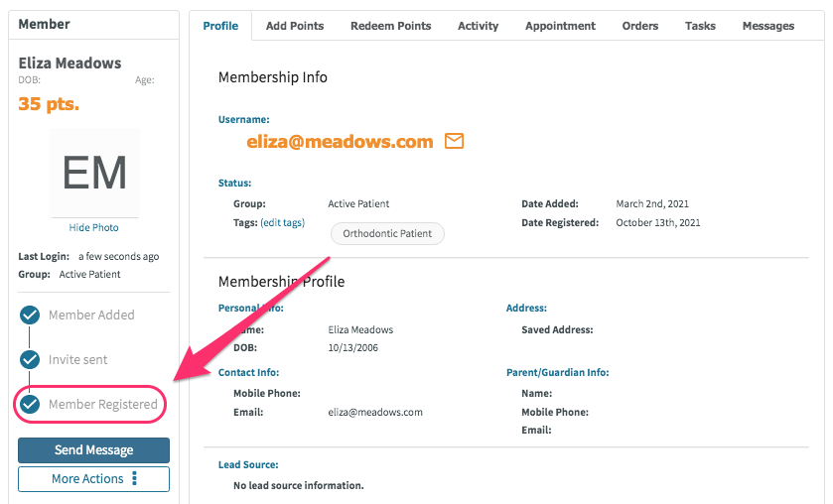This screenshot has height=504, width=833.
Task: View the Tasks tab
Action: (700, 26)
